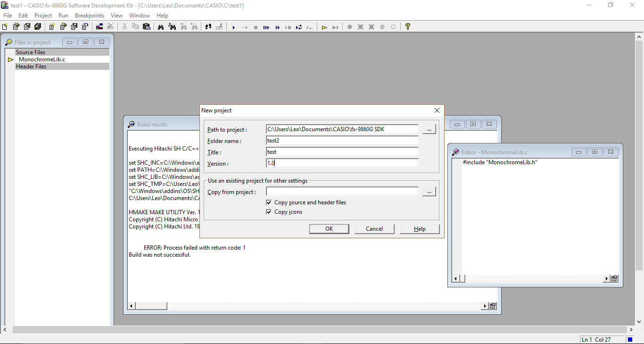The width and height of the screenshot is (644, 344).
Task: Click the corner icon in Editor window
Action: click(x=614, y=279)
